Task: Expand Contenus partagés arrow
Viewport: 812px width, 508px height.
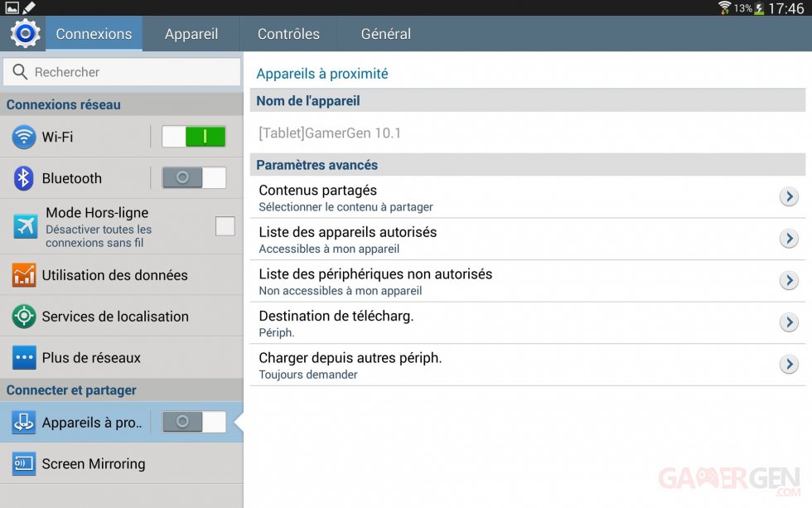Action: pos(789,197)
